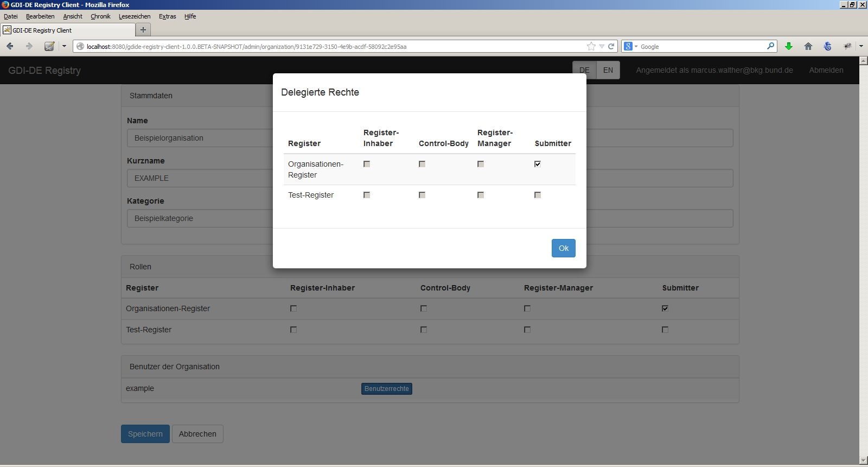Click the Selenium IDE toolbar icon
Screen dimensions: 868x467
[x=49, y=47]
